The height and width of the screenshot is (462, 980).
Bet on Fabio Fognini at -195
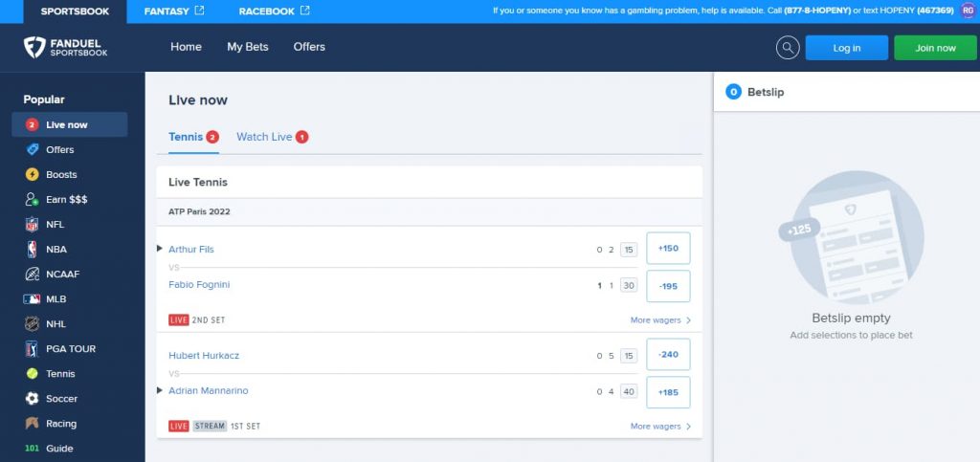coord(668,286)
